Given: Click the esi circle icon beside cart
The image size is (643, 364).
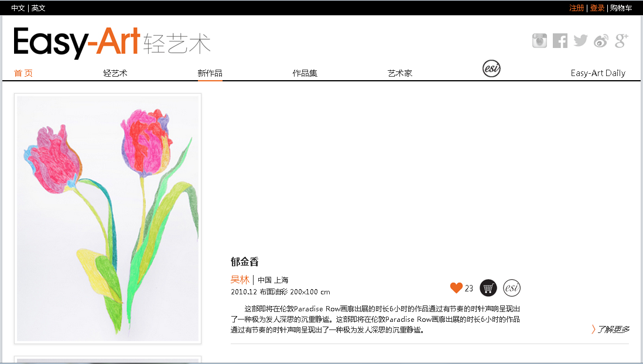Looking at the screenshot, I should [512, 288].
